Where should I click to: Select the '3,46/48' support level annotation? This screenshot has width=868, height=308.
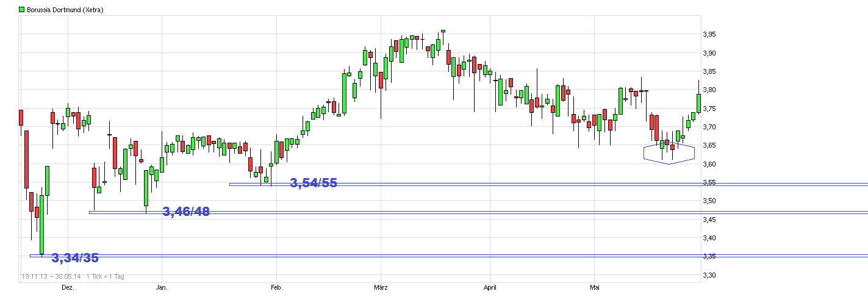(185, 212)
